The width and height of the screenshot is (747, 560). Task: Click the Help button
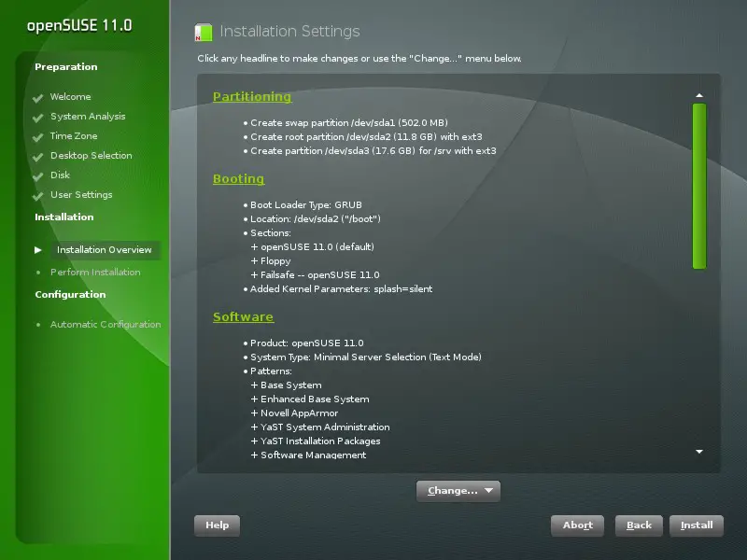point(217,525)
